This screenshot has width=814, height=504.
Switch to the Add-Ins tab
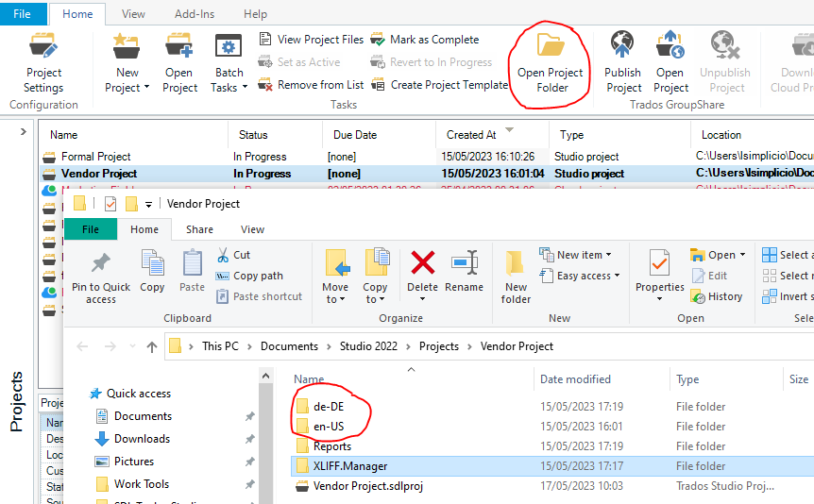(x=195, y=14)
